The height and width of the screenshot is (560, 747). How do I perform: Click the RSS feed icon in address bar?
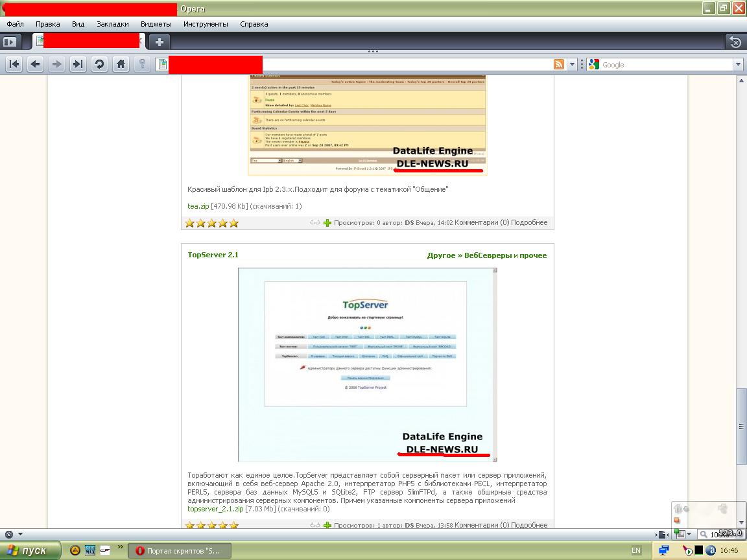click(x=558, y=64)
